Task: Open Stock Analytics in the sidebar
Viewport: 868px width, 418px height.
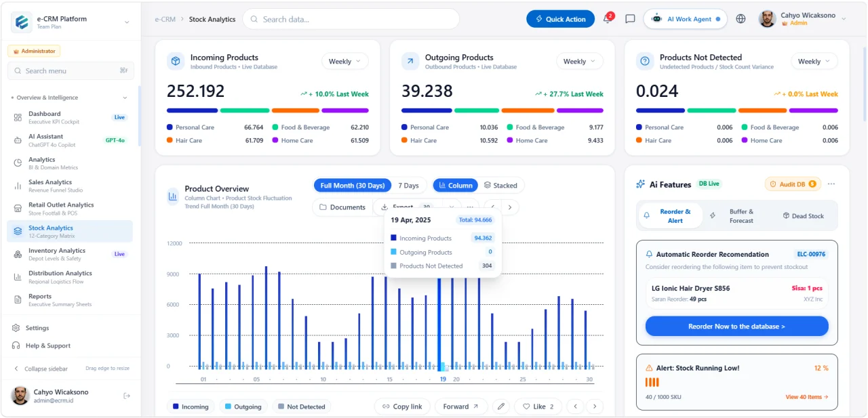Action: pyautogui.click(x=70, y=231)
